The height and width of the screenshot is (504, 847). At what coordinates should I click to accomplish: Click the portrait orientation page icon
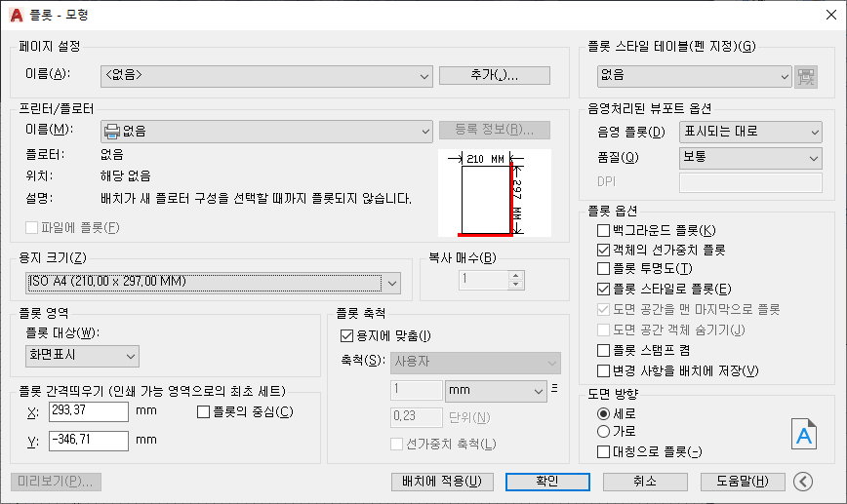804,434
